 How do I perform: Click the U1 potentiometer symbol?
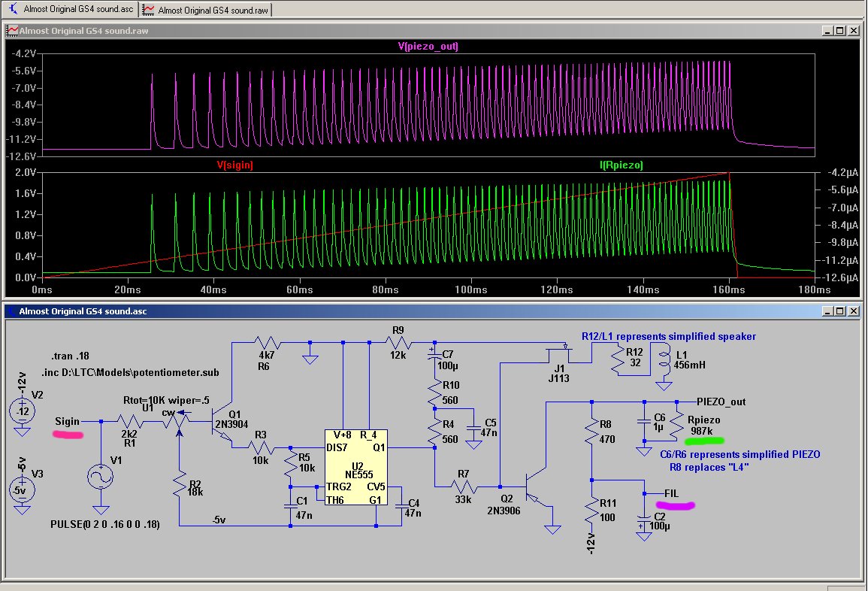[177, 421]
